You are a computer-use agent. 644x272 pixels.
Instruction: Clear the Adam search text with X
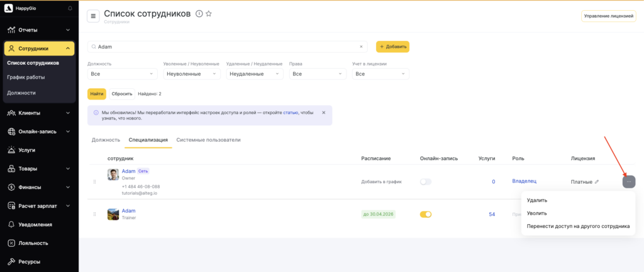pos(361,47)
